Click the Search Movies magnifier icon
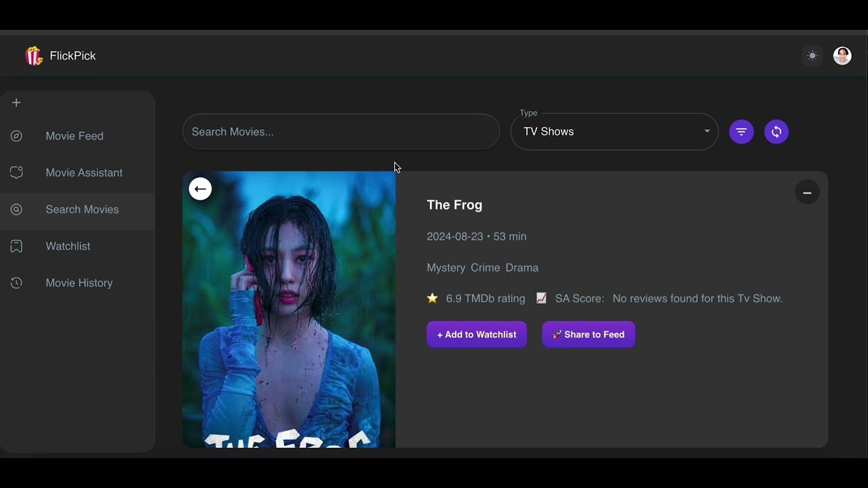This screenshot has height=488, width=868. click(x=16, y=209)
